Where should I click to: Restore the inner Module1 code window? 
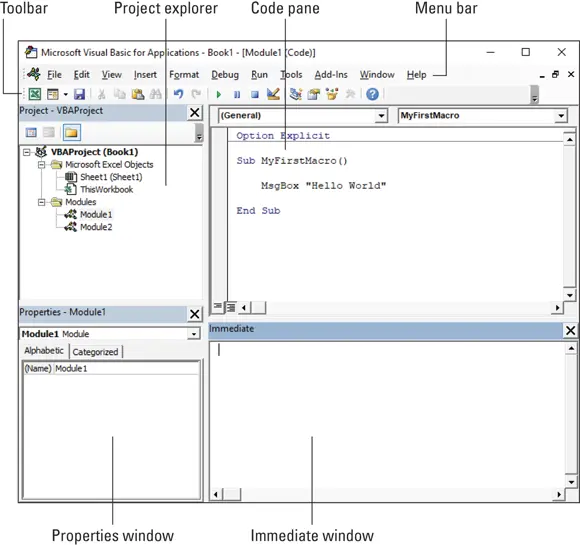click(555, 75)
